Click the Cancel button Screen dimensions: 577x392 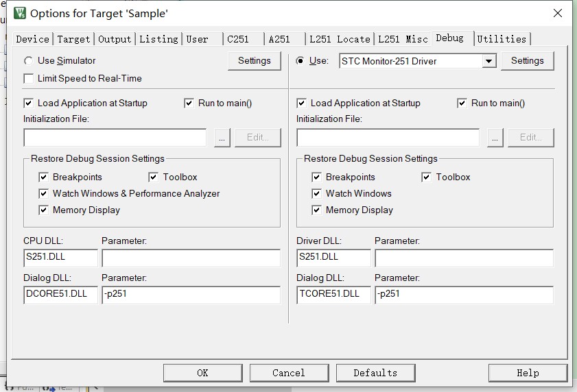[x=289, y=373]
